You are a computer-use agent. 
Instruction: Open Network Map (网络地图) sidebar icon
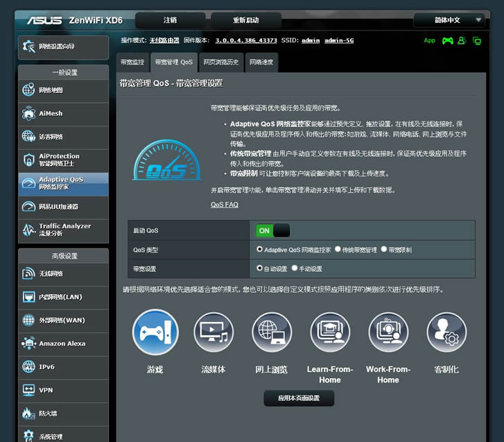point(28,90)
